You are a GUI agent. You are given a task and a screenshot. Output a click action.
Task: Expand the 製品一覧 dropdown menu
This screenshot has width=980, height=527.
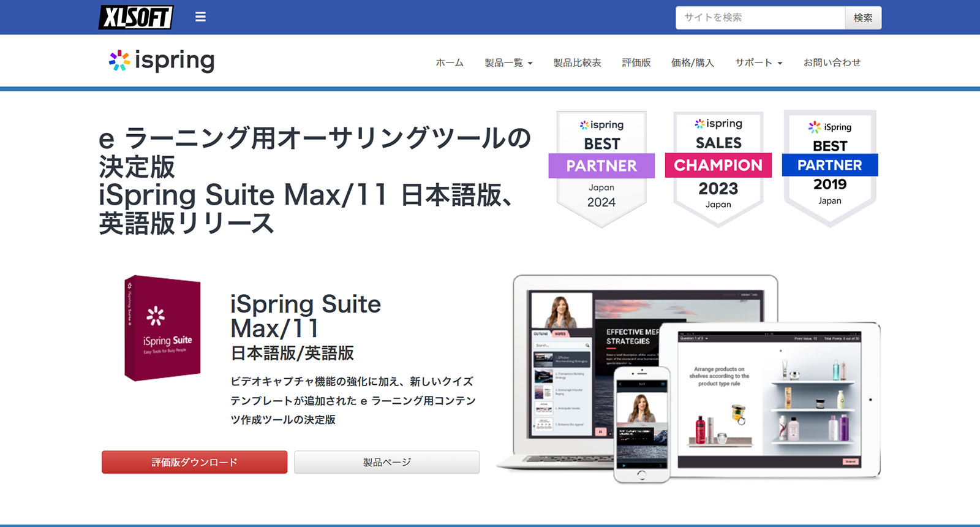coord(508,63)
